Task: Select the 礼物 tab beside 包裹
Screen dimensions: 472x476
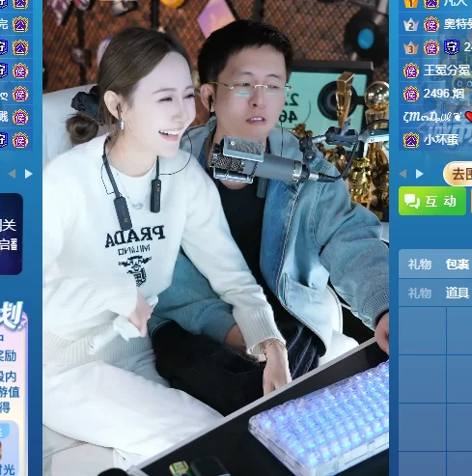Action: [420, 265]
